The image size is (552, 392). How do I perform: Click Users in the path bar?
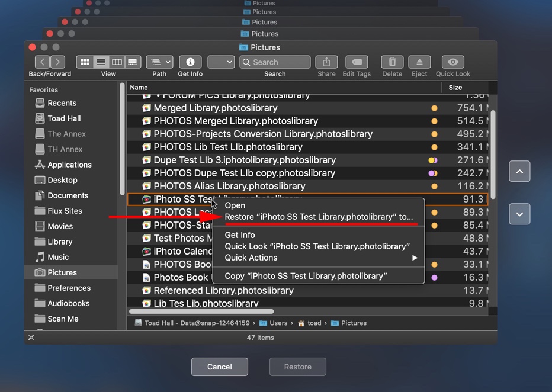[274, 323]
